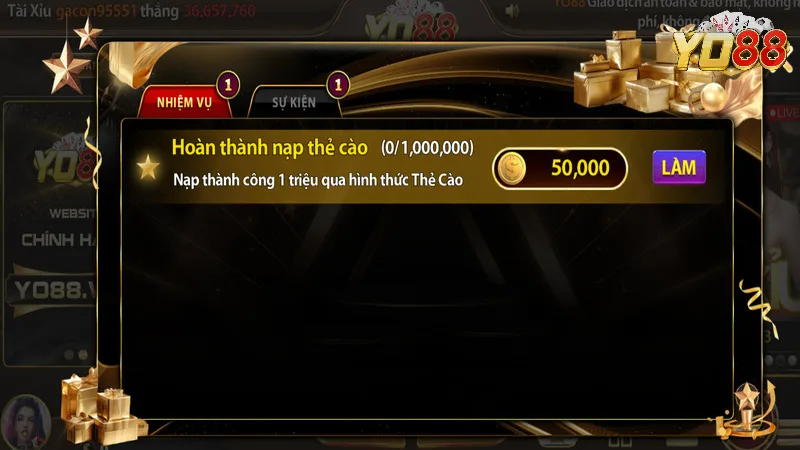Click the notification badge on Sự Kiện tab
The width and height of the screenshot is (800, 450).
coord(338,85)
